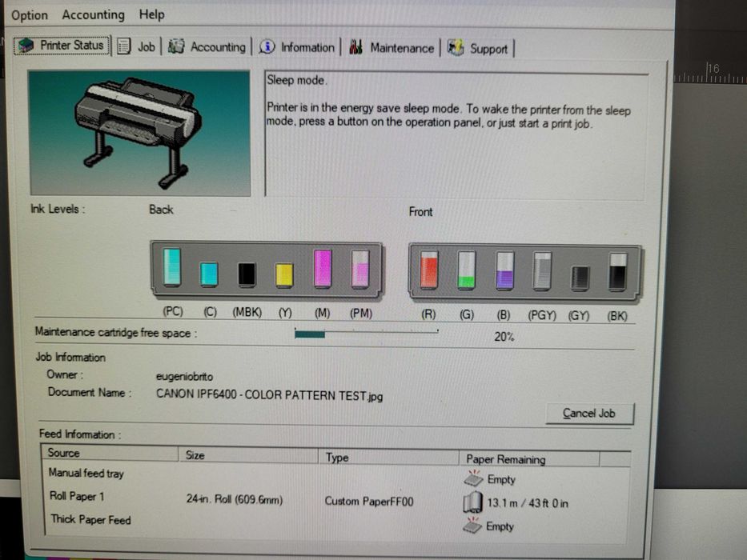This screenshot has width=747, height=560.
Task: Click the Front ink group label
Action: (x=420, y=212)
